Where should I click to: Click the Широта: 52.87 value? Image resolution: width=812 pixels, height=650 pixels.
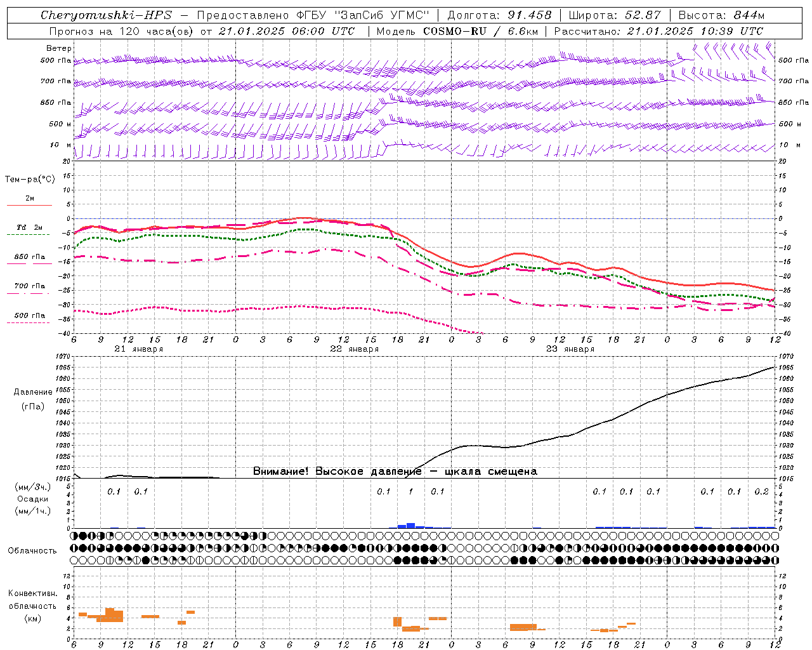tap(615, 15)
